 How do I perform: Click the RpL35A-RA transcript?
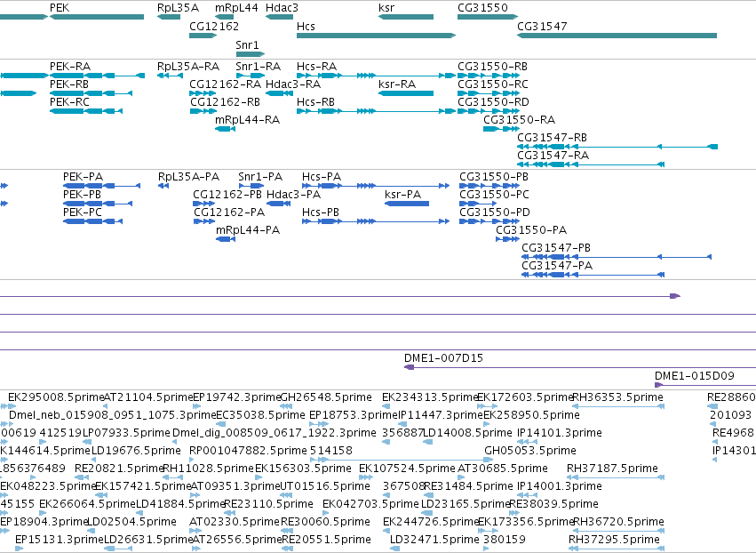click(x=170, y=76)
